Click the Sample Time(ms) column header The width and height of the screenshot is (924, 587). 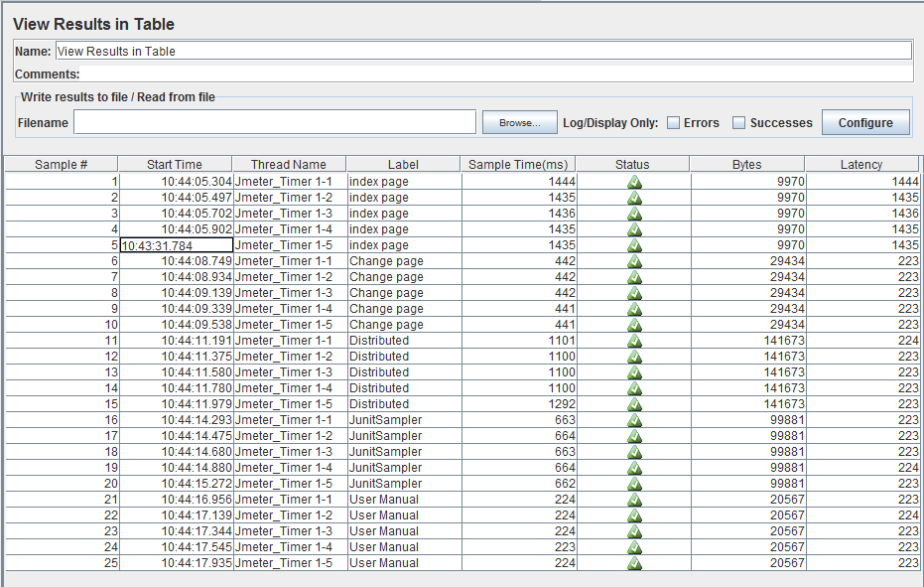pos(518,165)
